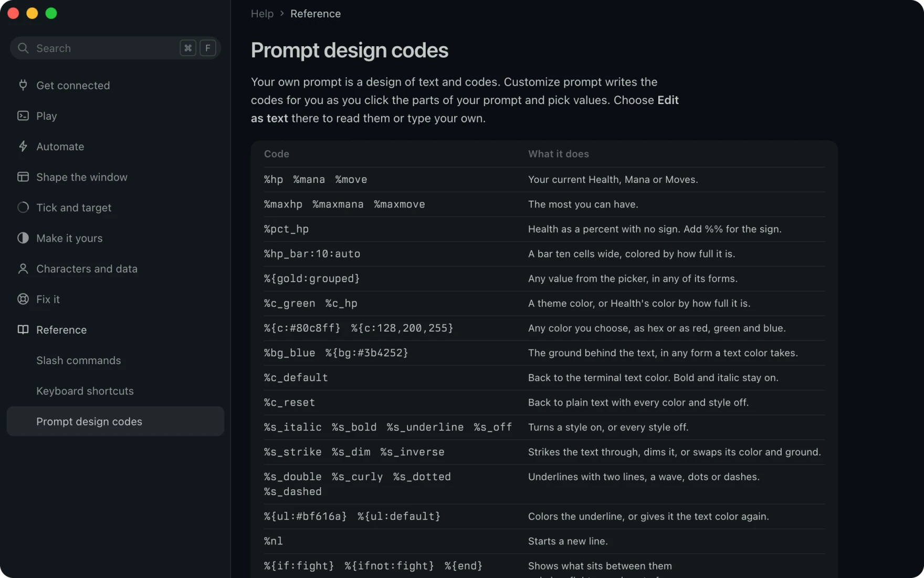
Task: Click the 'What it does' column header
Action: click(558, 153)
